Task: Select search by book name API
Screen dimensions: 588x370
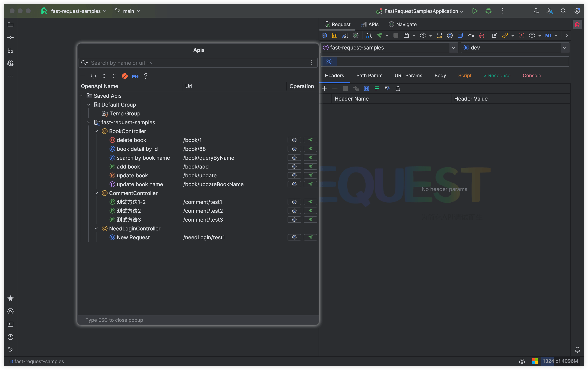Action: (x=143, y=158)
